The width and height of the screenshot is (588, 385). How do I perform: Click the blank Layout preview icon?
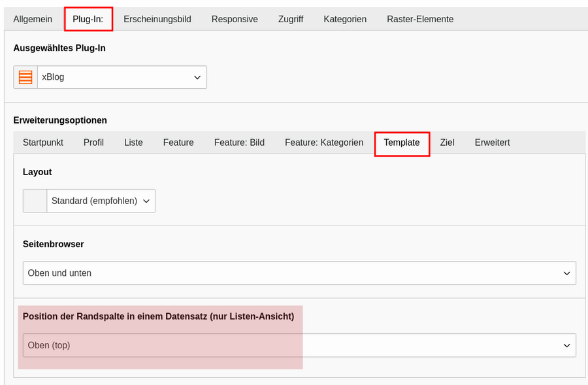point(35,201)
